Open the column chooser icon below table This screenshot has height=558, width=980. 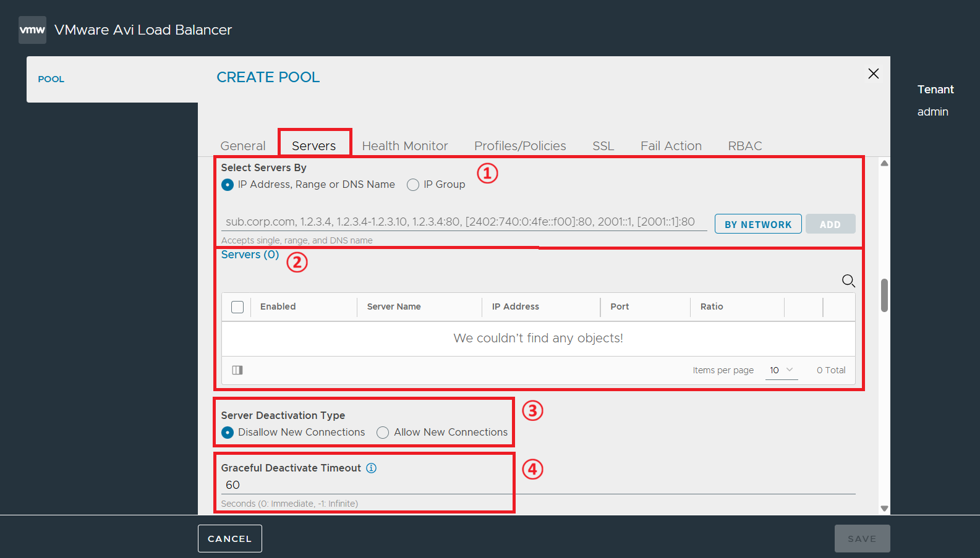[237, 370]
